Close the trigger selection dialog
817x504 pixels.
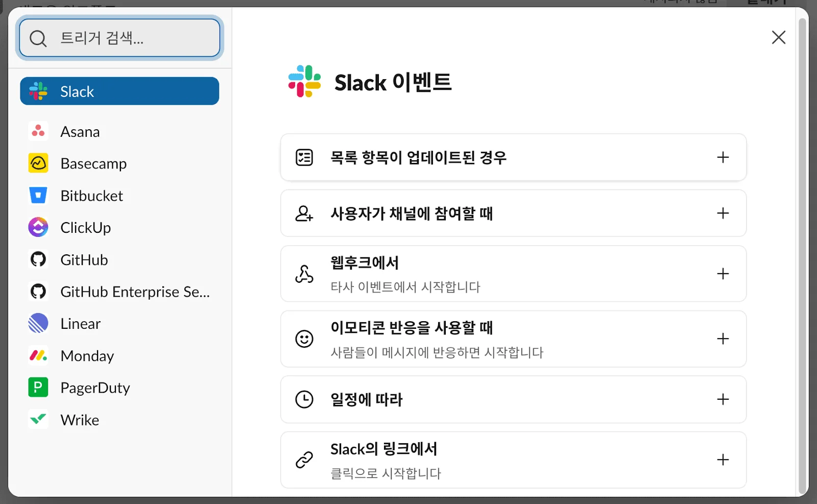click(778, 37)
